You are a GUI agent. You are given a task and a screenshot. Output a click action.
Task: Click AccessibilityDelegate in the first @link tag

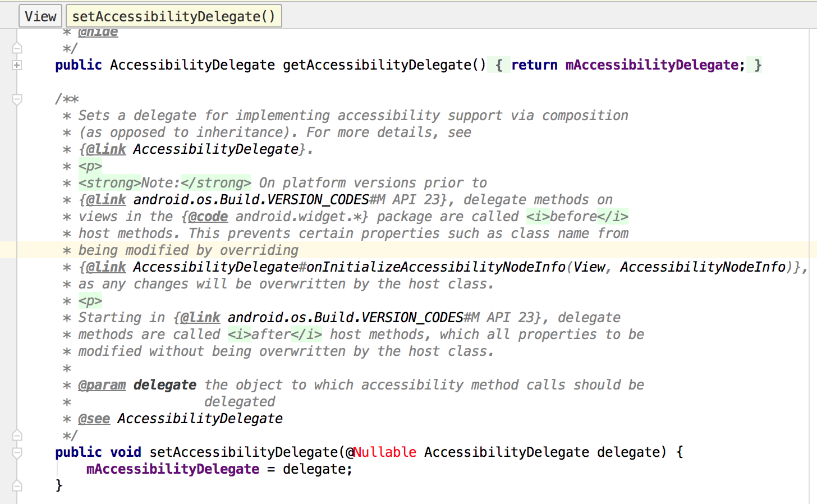coord(215,149)
